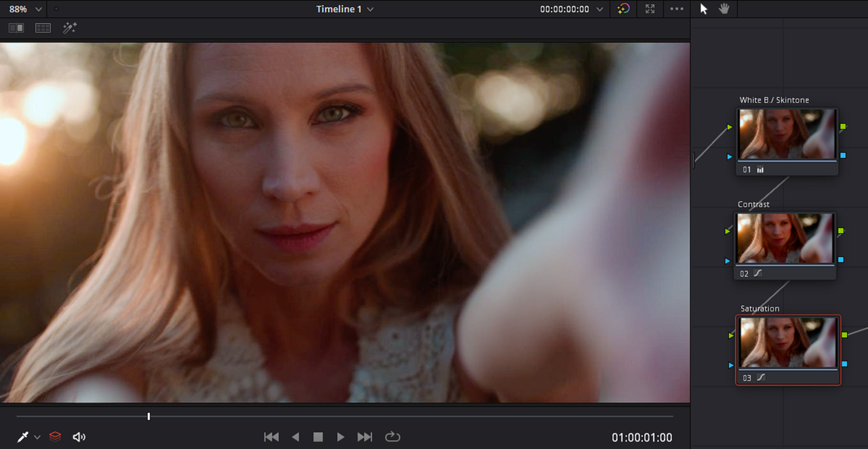The width and height of the screenshot is (868, 449).
Task: Click the color bars icon on node 01
Action: 760,170
